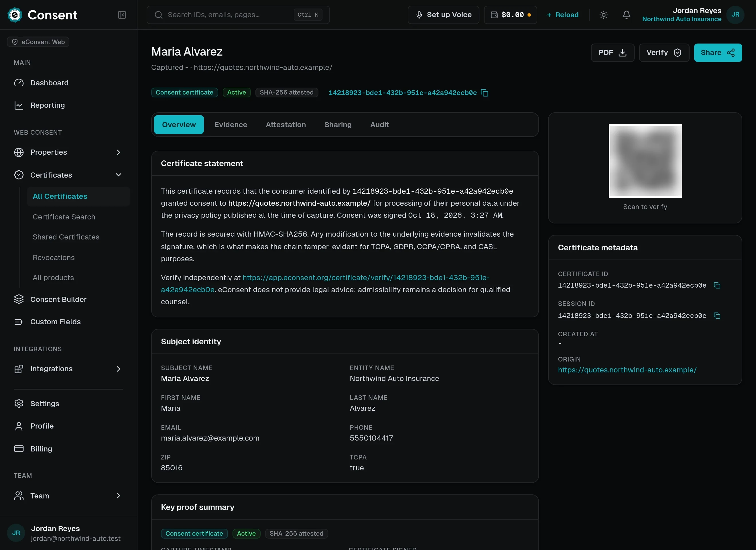Click the Share button
The image size is (756, 550).
718,53
